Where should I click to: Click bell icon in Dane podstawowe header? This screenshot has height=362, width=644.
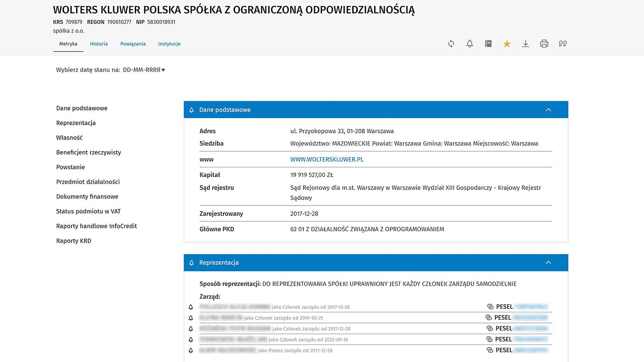point(192,110)
